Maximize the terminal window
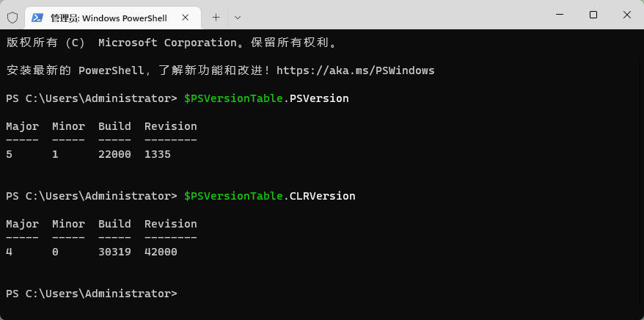The width and height of the screenshot is (644, 320). click(593, 15)
